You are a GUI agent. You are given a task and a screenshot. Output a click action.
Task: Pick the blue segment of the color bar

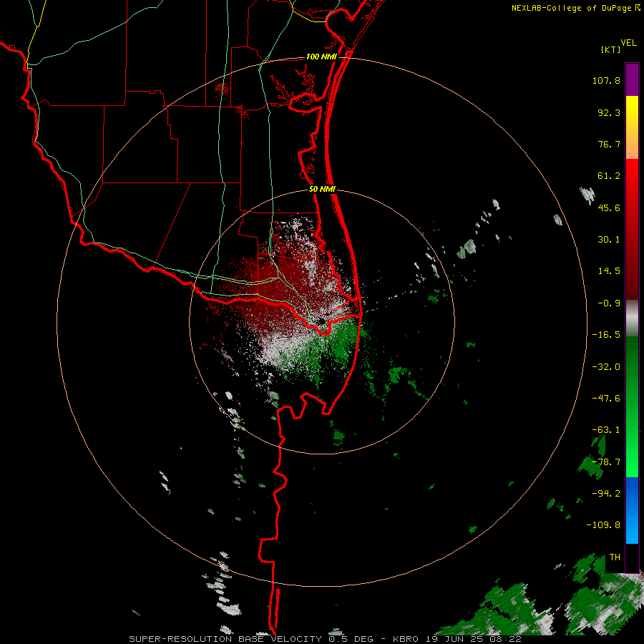coord(632,510)
